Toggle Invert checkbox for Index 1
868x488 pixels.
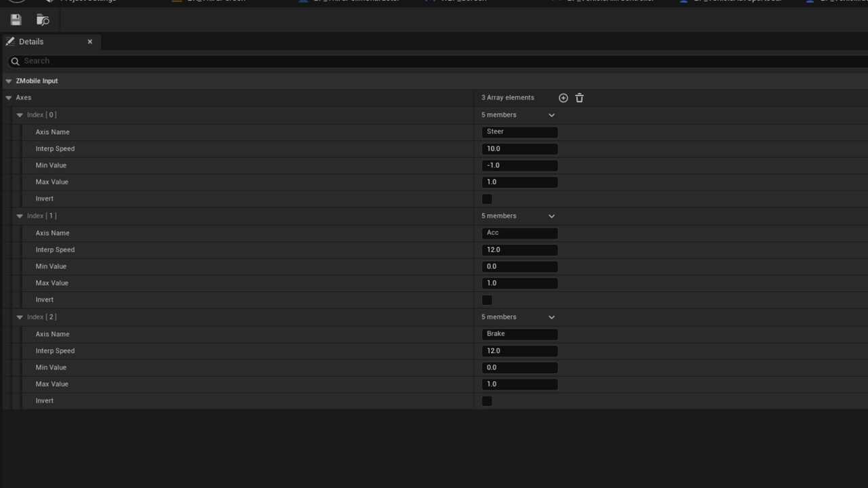(x=487, y=300)
